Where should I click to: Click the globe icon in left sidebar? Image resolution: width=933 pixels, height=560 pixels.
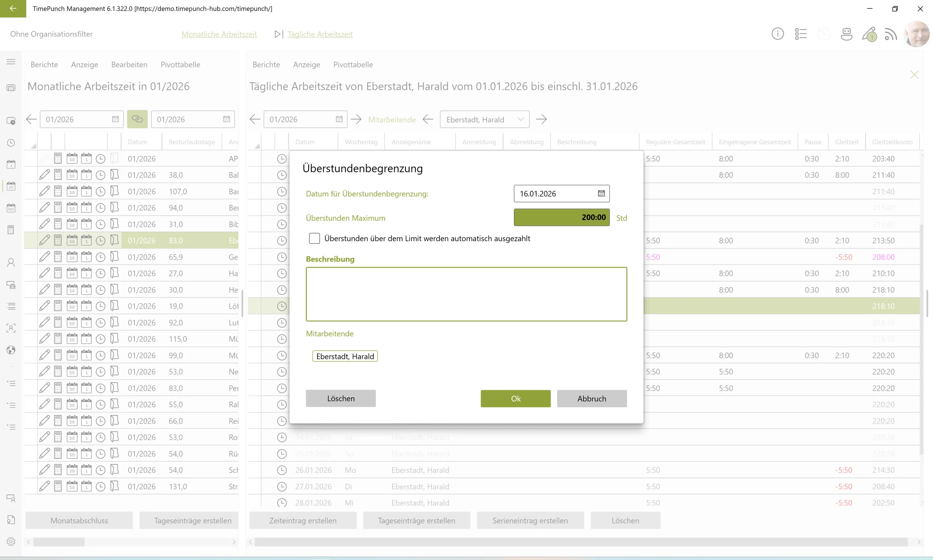tap(11, 350)
